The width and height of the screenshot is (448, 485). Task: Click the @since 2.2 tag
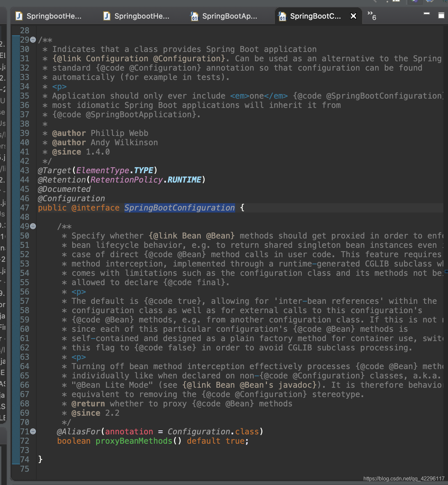tap(96, 413)
